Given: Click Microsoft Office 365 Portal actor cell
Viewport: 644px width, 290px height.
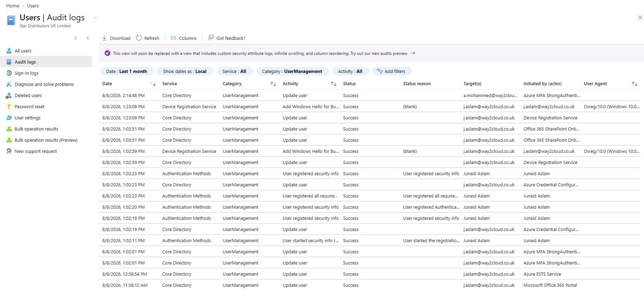Looking at the screenshot, I should [x=550, y=285].
